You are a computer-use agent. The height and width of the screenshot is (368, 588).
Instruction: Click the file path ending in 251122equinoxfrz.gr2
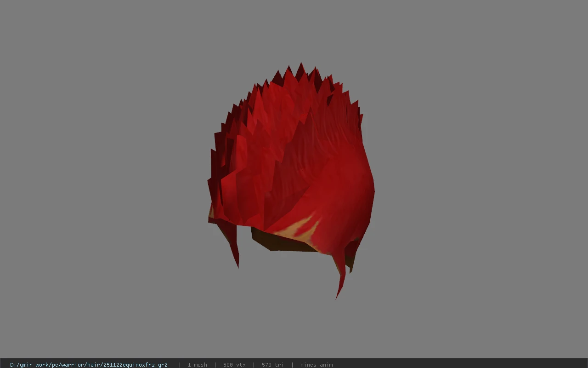89,365
